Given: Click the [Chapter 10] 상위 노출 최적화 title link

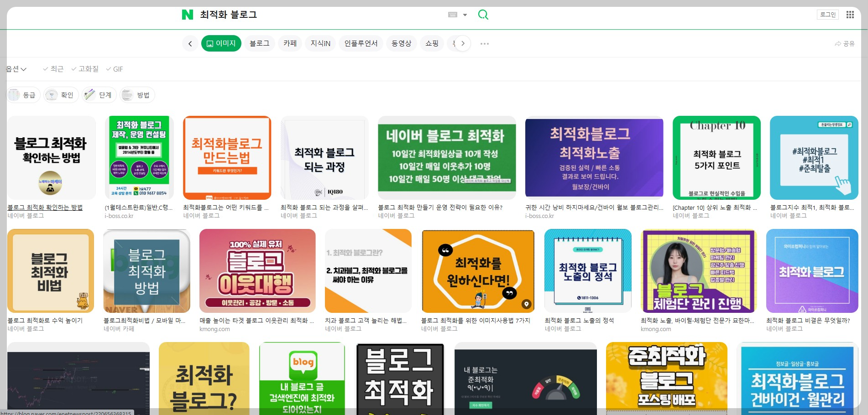Looking at the screenshot, I should (x=715, y=207).
